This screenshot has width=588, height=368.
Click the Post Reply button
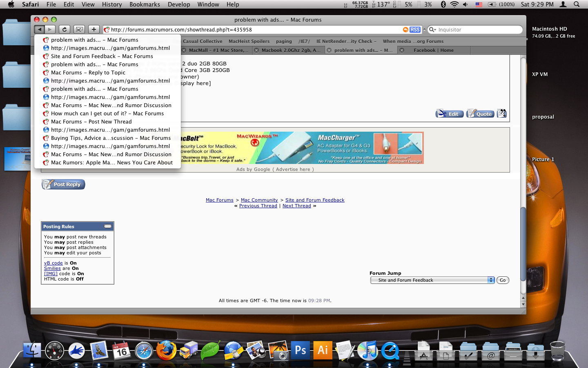click(x=63, y=184)
